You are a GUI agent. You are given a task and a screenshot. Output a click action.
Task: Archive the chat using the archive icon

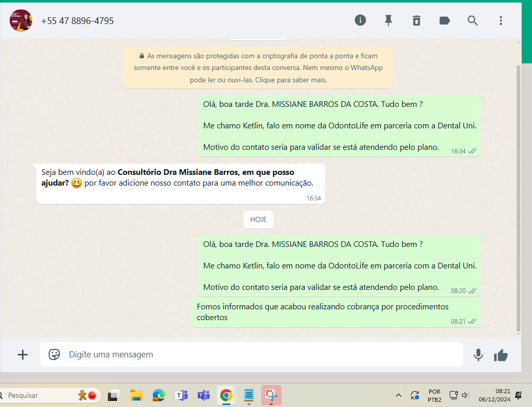417,20
